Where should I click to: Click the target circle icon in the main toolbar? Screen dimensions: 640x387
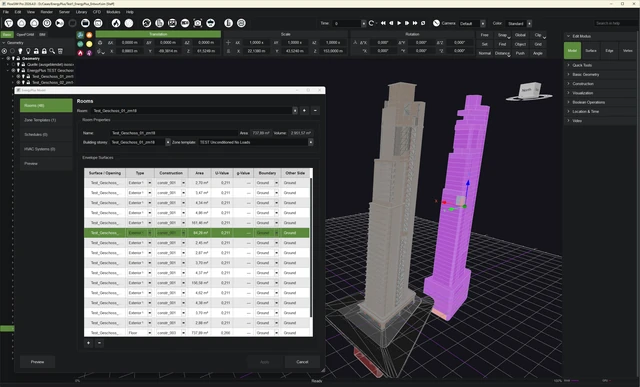pos(47,23)
